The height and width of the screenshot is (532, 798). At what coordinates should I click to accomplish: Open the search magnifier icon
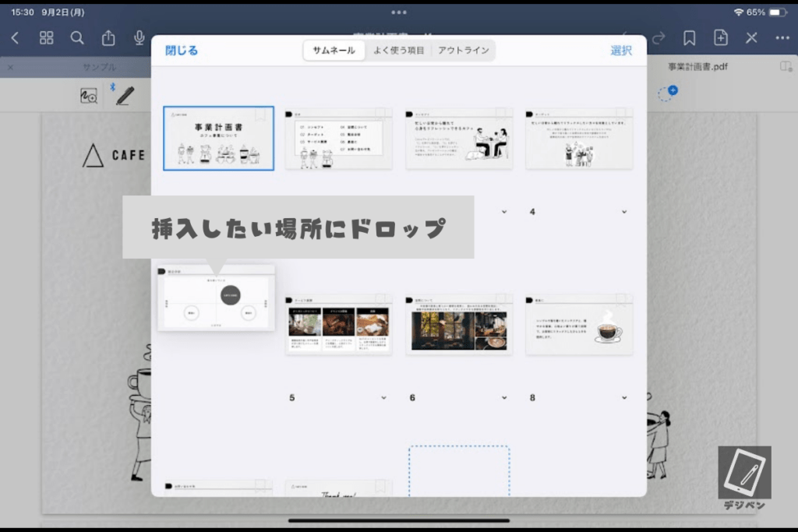point(77,37)
